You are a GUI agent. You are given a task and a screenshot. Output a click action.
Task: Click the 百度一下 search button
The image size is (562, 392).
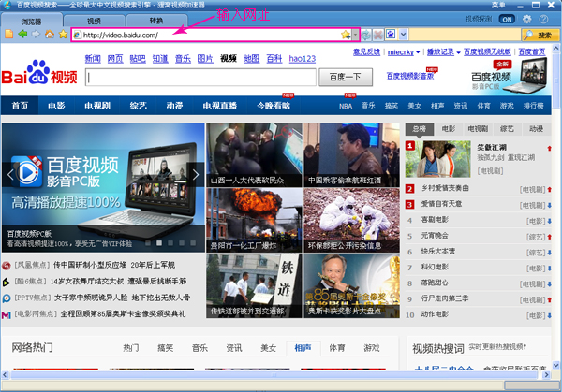[x=346, y=78]
